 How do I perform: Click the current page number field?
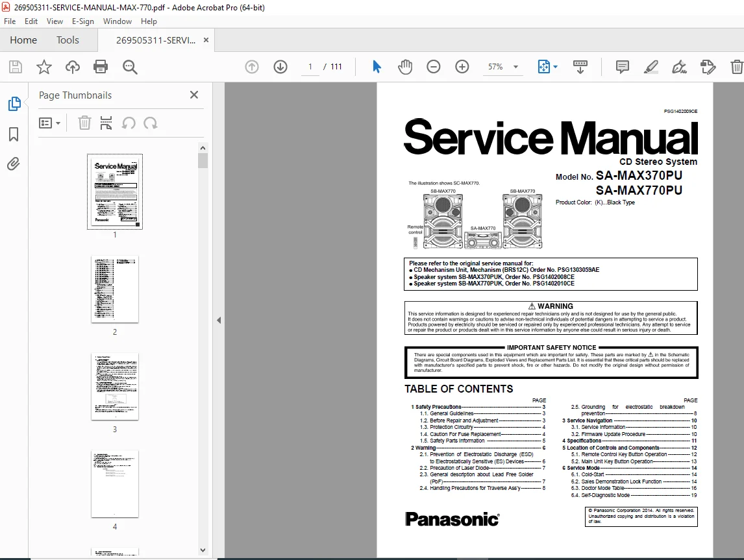tap(310, 67)
